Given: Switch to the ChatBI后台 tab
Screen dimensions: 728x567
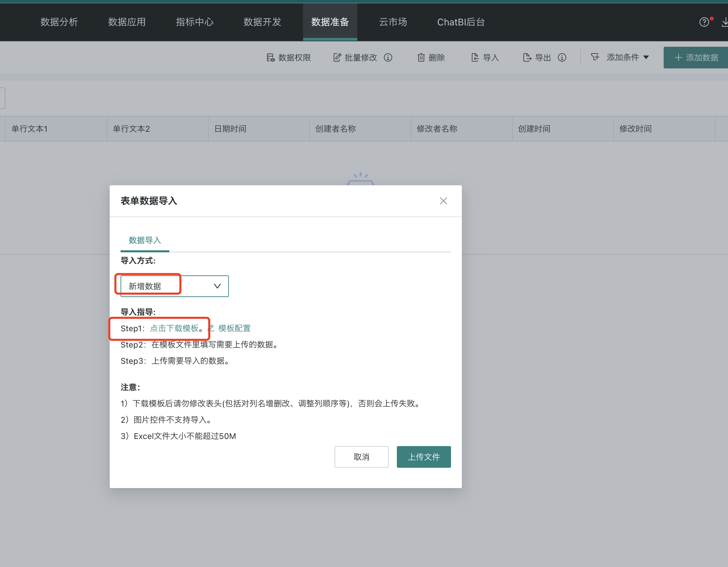Looking at the screenshot, I should point(461,22).
